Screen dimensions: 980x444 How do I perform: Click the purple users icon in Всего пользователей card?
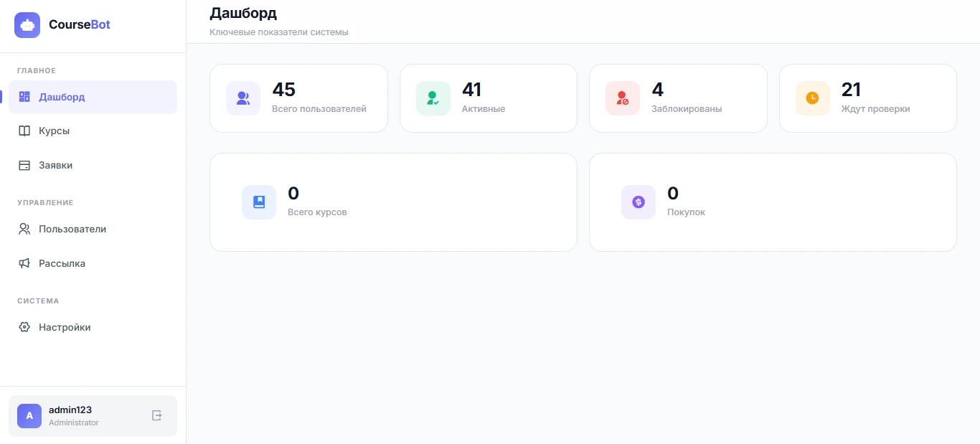tap(243, 98)
